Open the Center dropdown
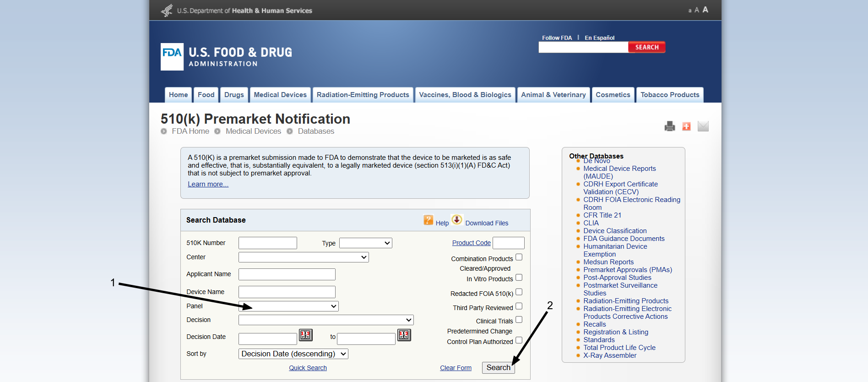The height and width of the screenshot is (382, 868). click(x=304, y=257)
